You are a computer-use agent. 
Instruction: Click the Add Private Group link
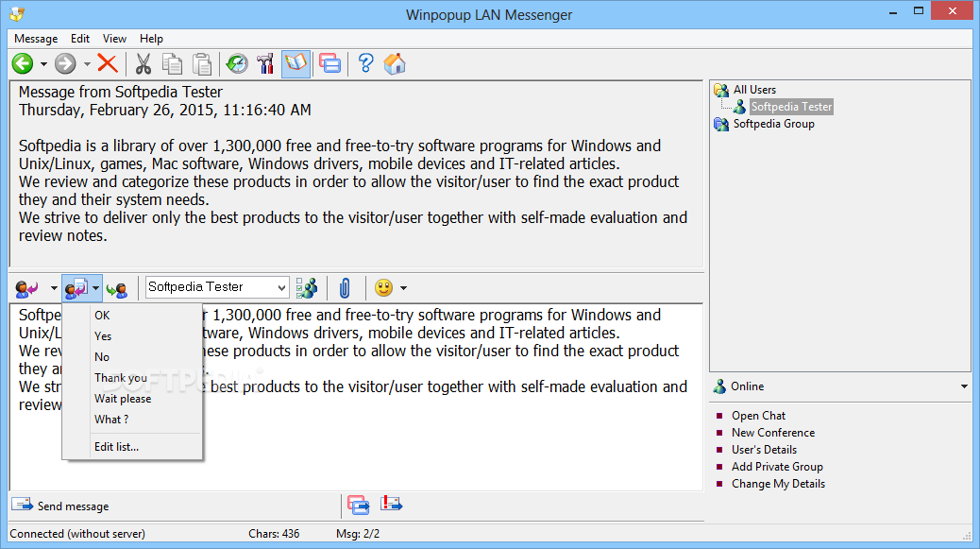(x=777, y=467)
